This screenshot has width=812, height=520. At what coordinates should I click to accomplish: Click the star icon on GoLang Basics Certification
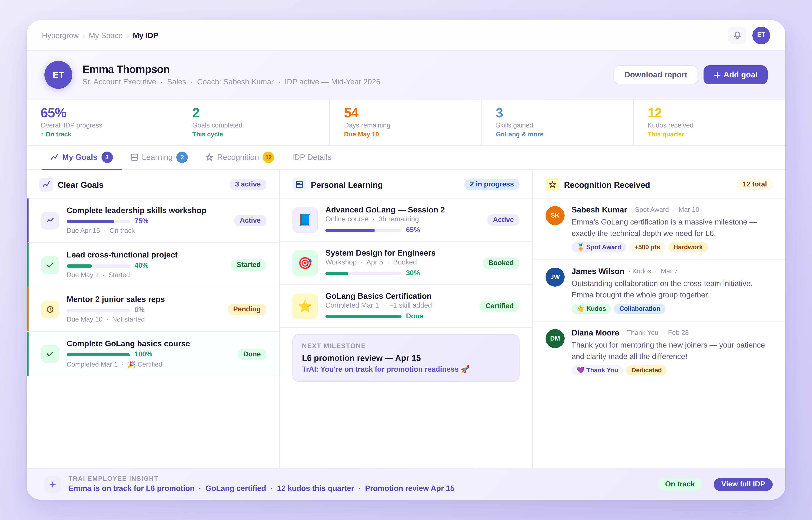click(305, 306)
